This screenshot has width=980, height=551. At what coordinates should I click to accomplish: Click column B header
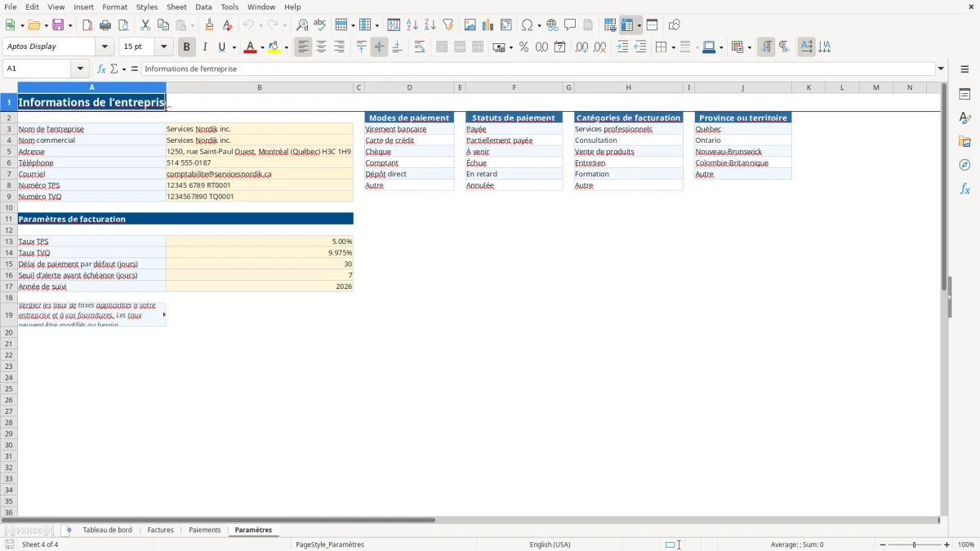coord(260,87)
